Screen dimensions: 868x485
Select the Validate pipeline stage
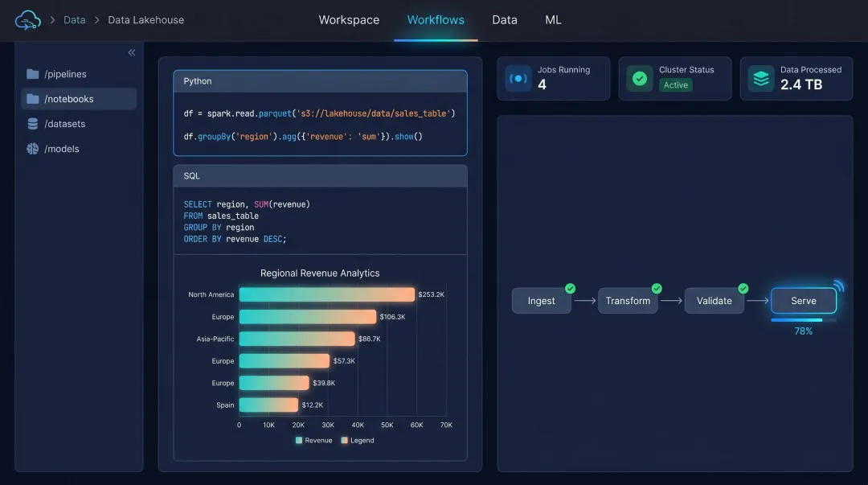point(714,301)
